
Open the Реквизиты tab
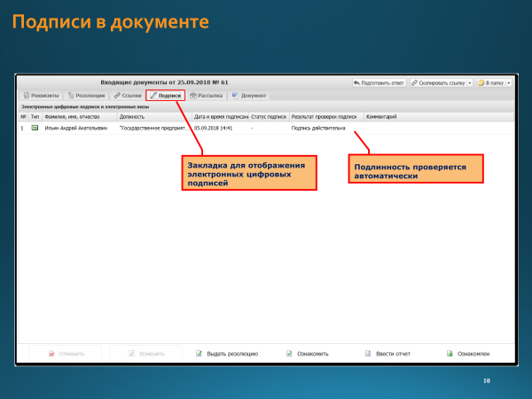click(42, 95)
